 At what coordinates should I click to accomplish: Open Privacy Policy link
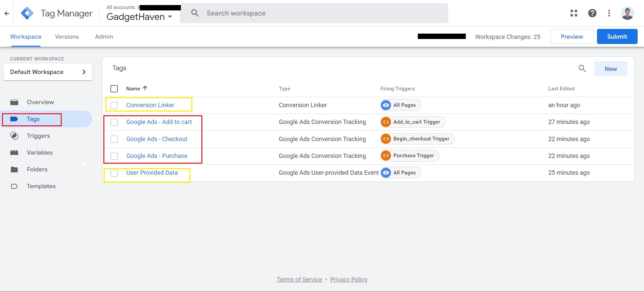tap(349, 280)
